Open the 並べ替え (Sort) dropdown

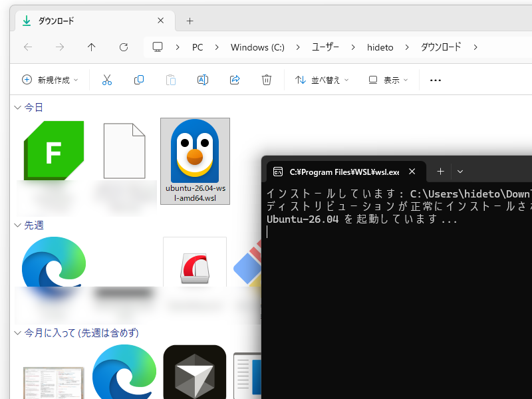pos(323,80)
